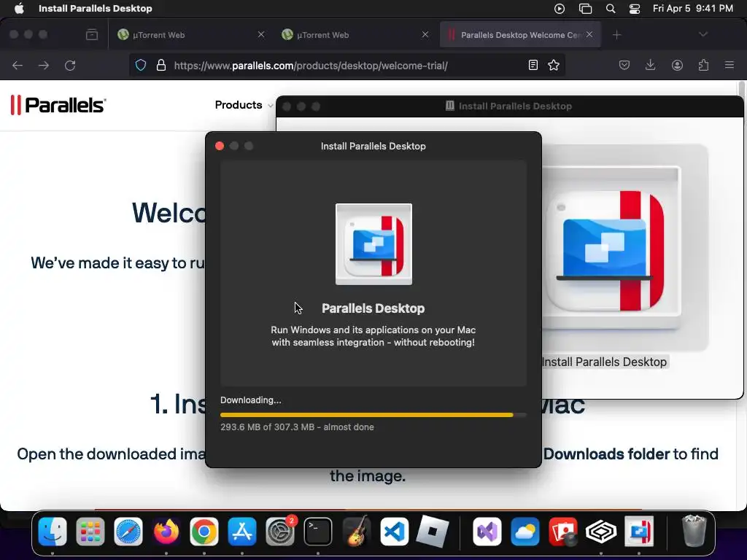Open Safari from the Dock
Viewport: 747px width, 560px height.
[128, 532]
